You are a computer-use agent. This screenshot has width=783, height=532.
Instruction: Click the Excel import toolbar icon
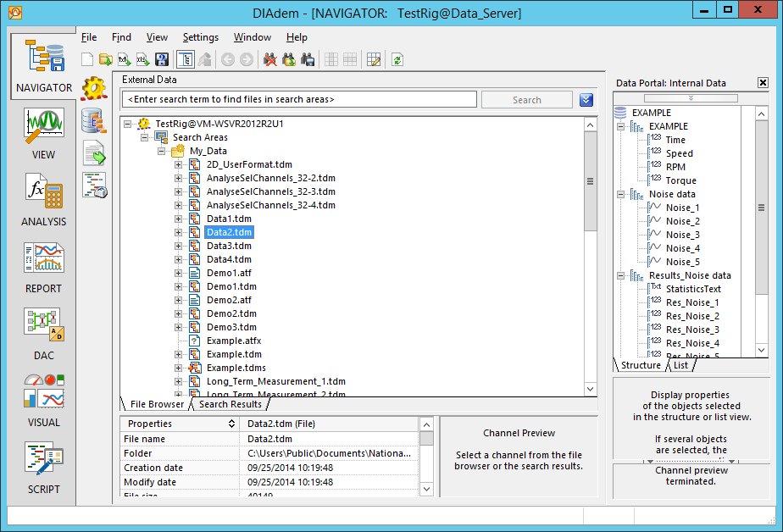coord(143,59)
